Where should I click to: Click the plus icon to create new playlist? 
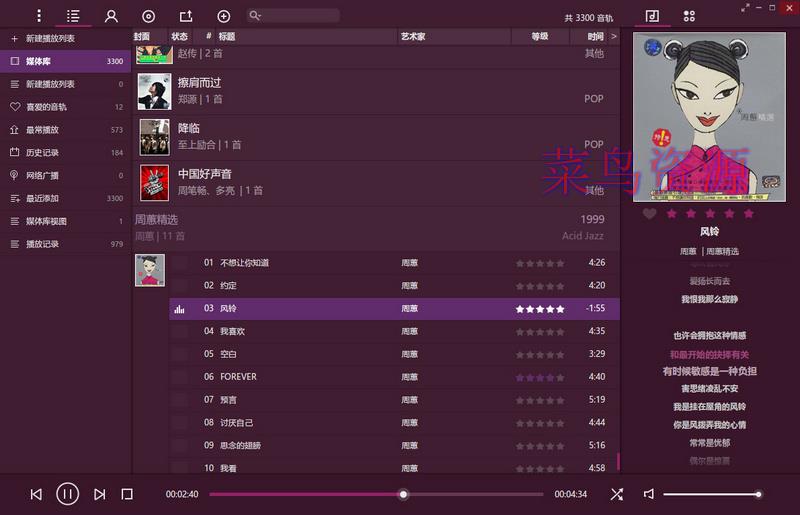point(14,38)
